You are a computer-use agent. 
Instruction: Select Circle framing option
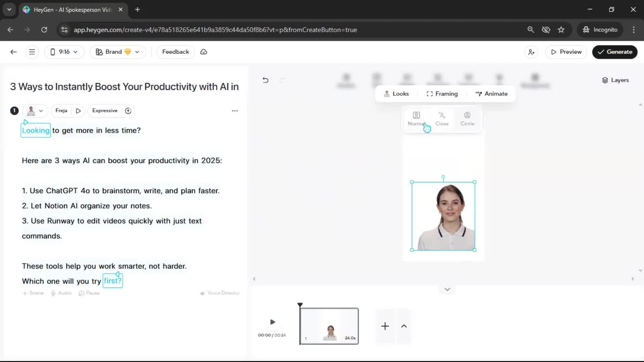click(467, 119)
